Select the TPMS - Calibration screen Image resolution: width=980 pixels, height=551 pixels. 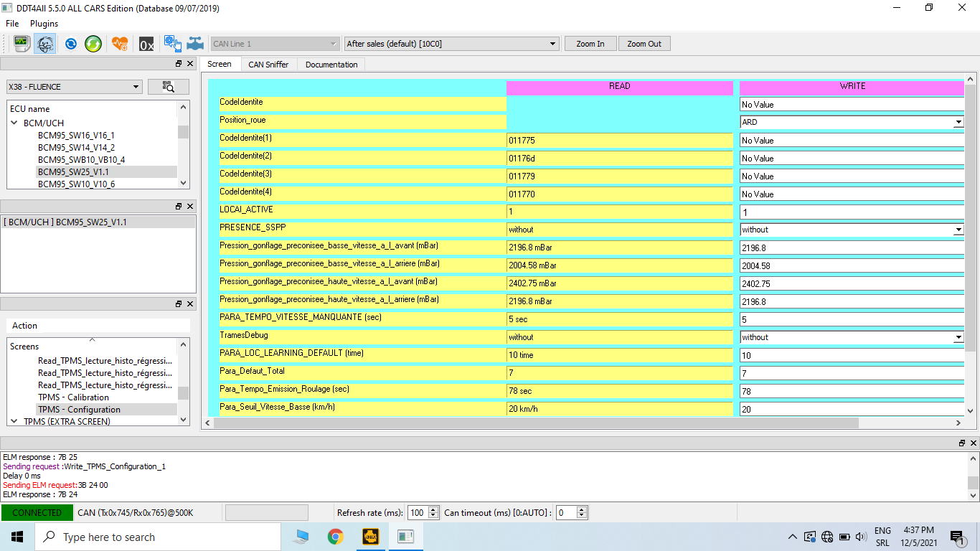coord(73,397)
